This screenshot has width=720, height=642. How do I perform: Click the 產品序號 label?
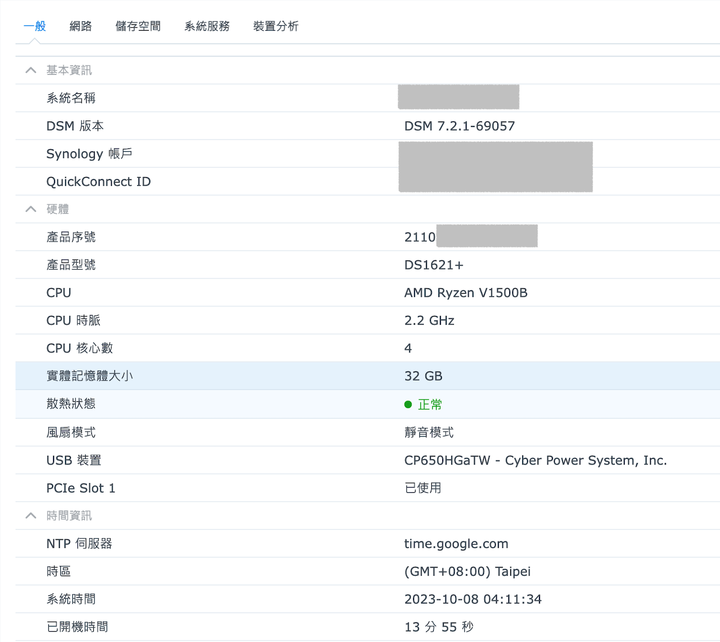[71, 237]
